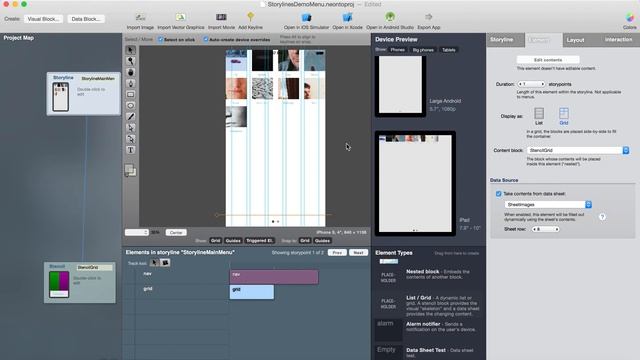Click Export App in toolbar

[x=429, y=21]
